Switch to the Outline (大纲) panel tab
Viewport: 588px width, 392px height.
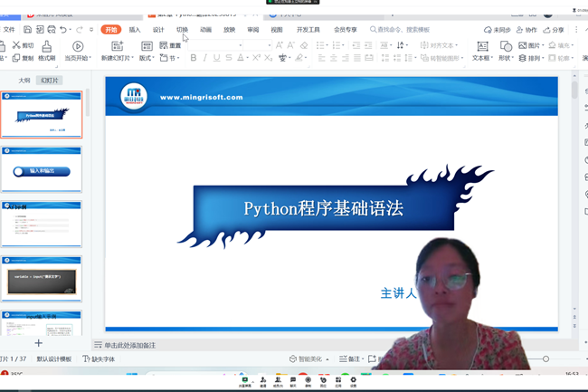pyautogui.click(x=24, y=81)
